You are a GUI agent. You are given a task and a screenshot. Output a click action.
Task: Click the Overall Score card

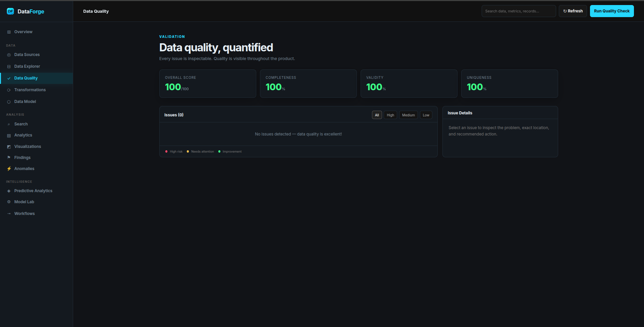click(208, 84)
